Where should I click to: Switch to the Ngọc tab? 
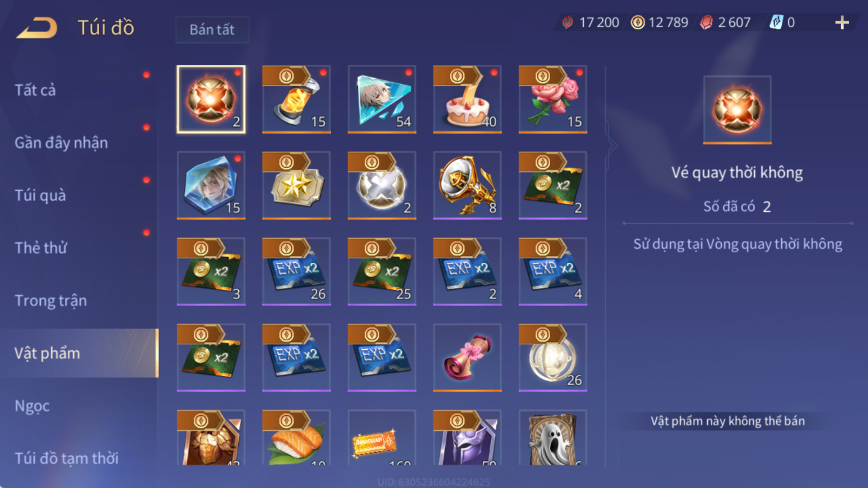click(x=32, y=406)
